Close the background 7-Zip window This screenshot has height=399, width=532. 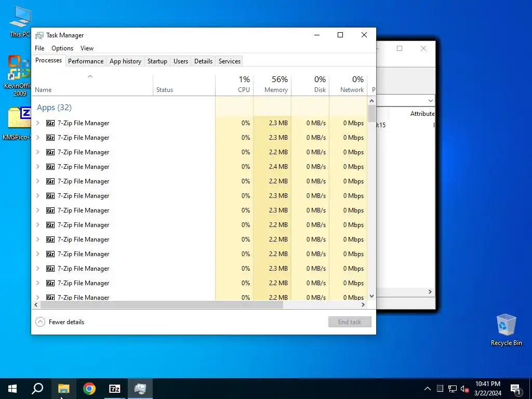[x=423, y=48]
